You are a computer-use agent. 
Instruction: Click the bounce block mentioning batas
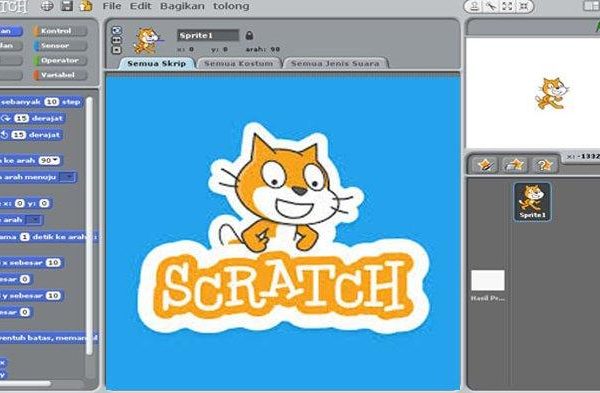point(49,338)
